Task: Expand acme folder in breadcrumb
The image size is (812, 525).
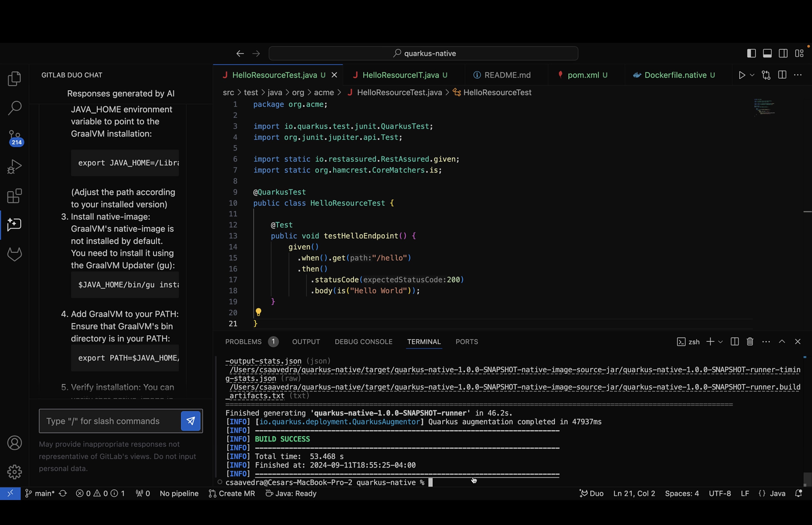Action: click(x=324, y=92)
